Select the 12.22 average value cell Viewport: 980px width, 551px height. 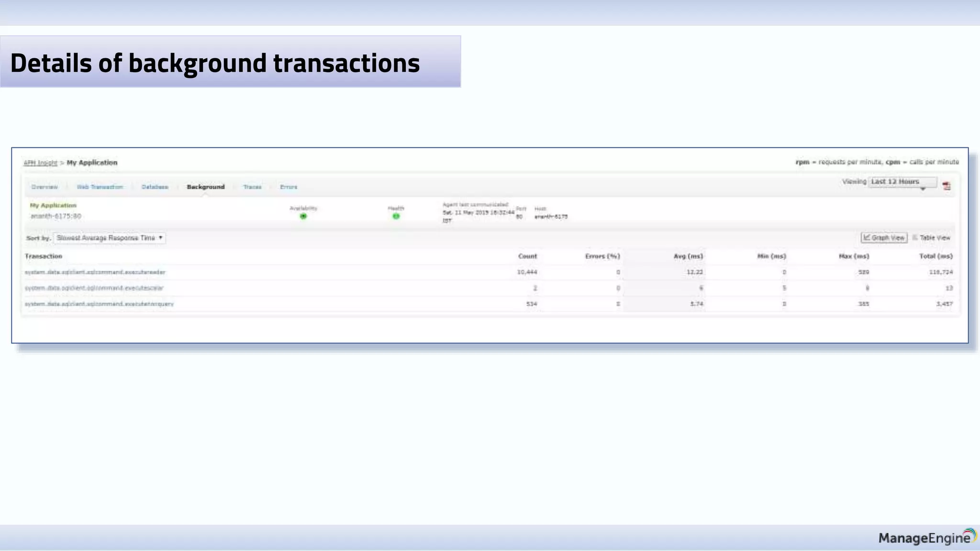click(x=695, y=272)
